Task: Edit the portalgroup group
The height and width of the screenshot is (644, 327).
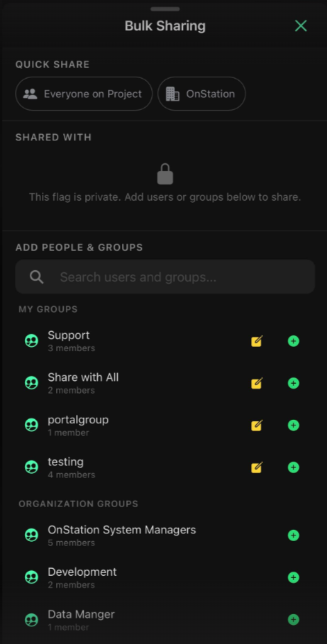Action: (257, 425)
